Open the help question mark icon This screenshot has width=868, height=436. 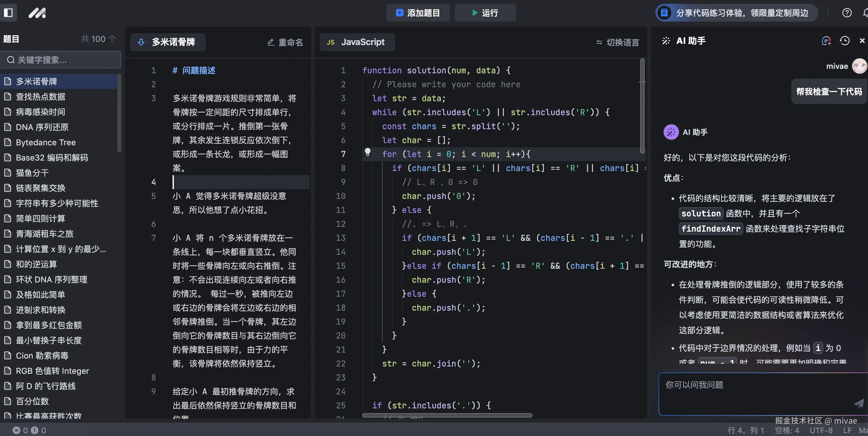click(x=846, y=13)
